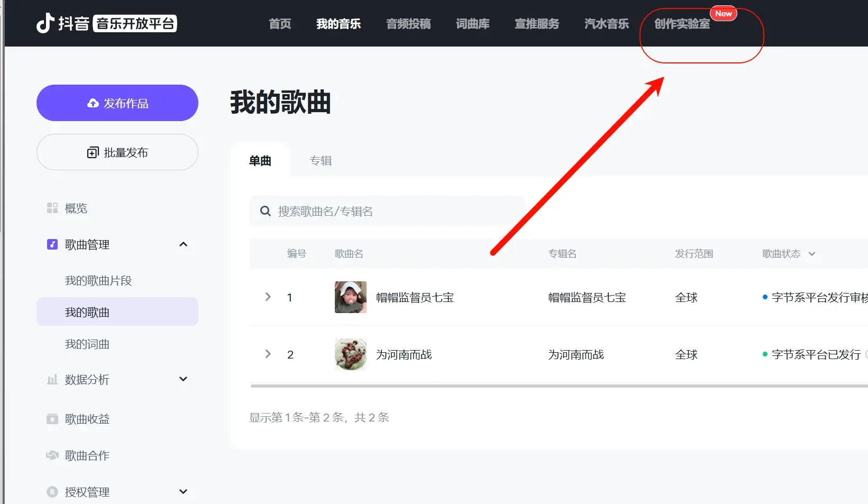Expand row 1 帽帽监督员七宝 details
Viewport: 868px width, 504px height.
point(268,297)
